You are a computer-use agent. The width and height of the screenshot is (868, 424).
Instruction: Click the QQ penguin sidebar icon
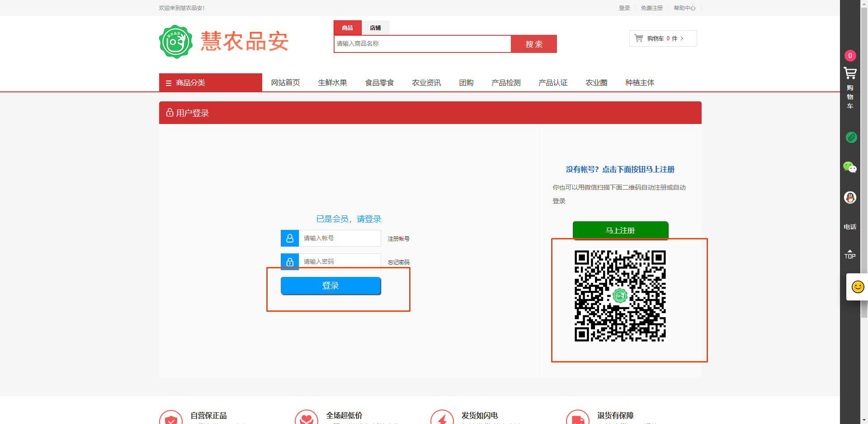tap(850, 197)
